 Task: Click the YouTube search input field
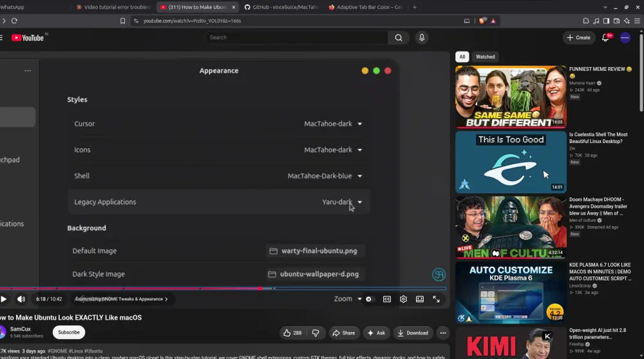[296, 37]
